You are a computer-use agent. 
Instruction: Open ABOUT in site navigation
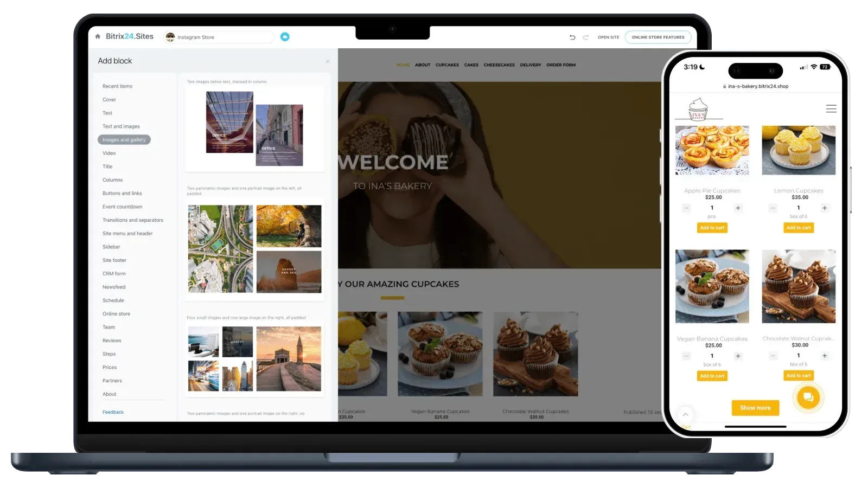pos(423,65)
